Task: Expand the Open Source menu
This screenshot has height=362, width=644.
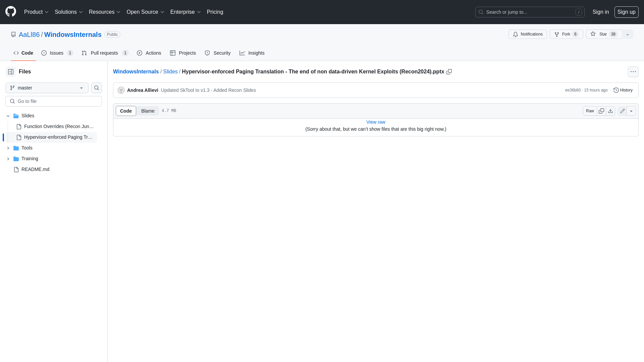Action: click(145, 12)
